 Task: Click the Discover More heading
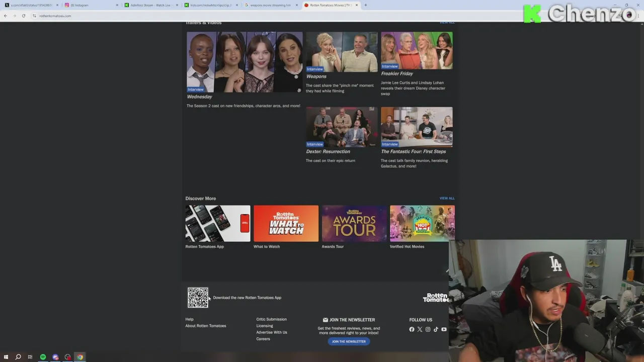[x=200, y=198]
